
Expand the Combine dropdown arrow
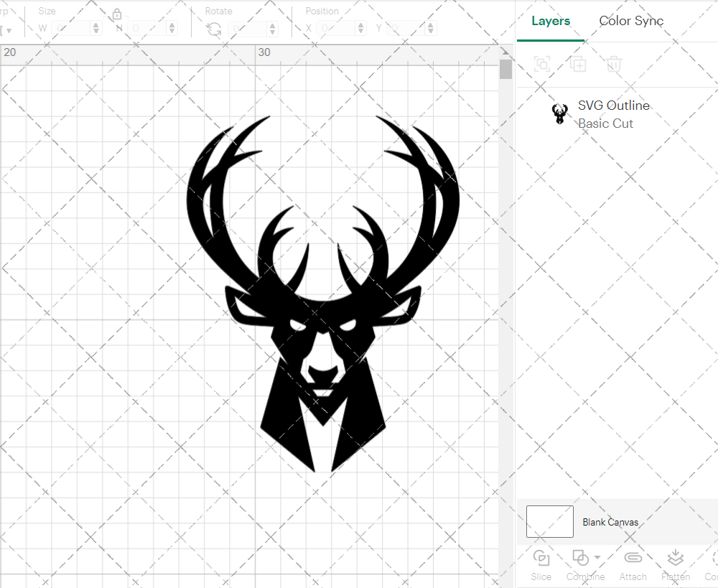pyautogui.click(x=597, y=557)
